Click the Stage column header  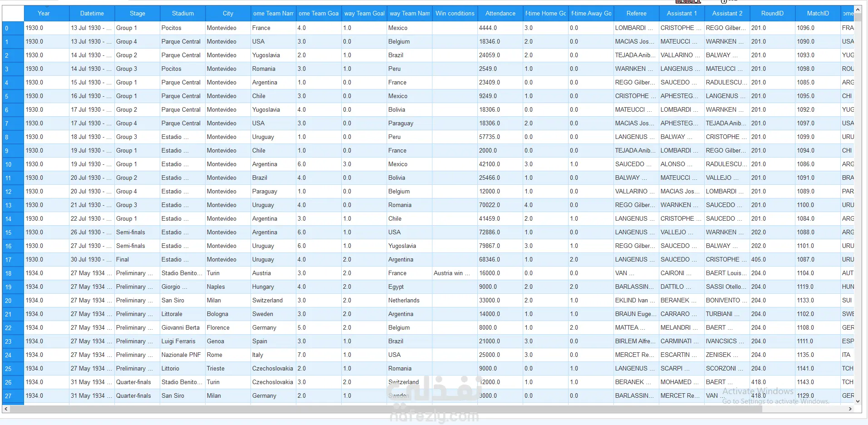pyautogui.click(x=137, y=14)
